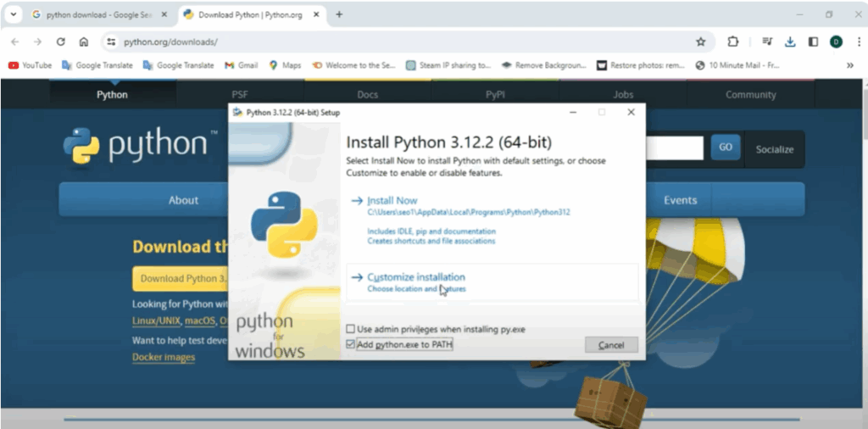Image resolution: width=868 pixels, height=429 pixels.
Task: Close the Python 3.12.2 Setup window
Action: pos(631,113)
